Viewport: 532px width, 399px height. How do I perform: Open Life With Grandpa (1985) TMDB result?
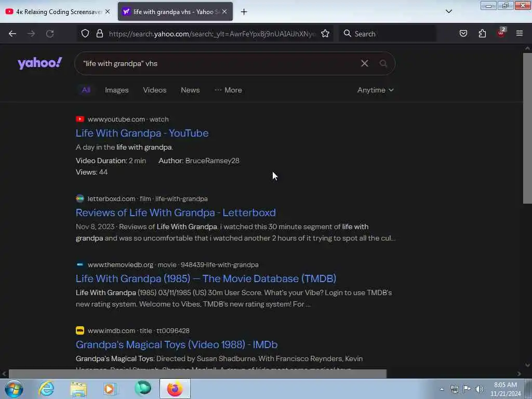pyautogui.click(x=206, y=278)
